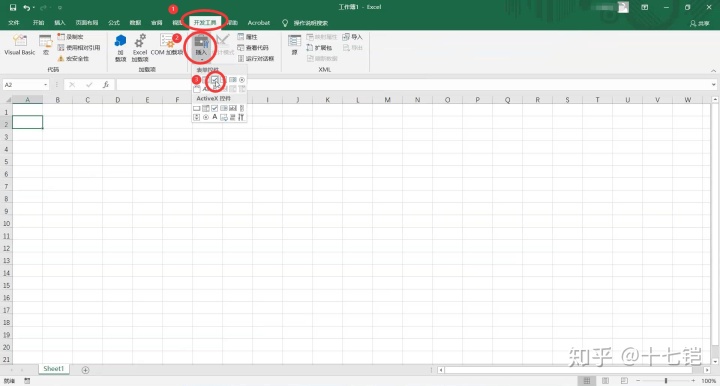Switch to Normal view in status bar

[x=587, y=381]
